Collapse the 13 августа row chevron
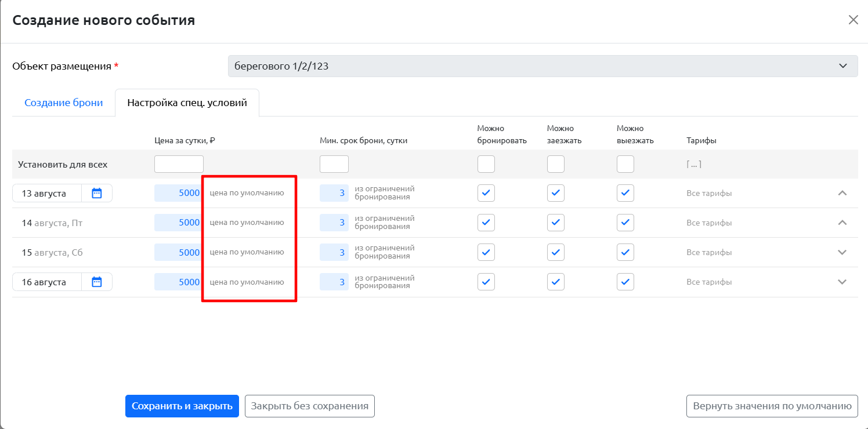868x429 pixels. tap(842, 193)
